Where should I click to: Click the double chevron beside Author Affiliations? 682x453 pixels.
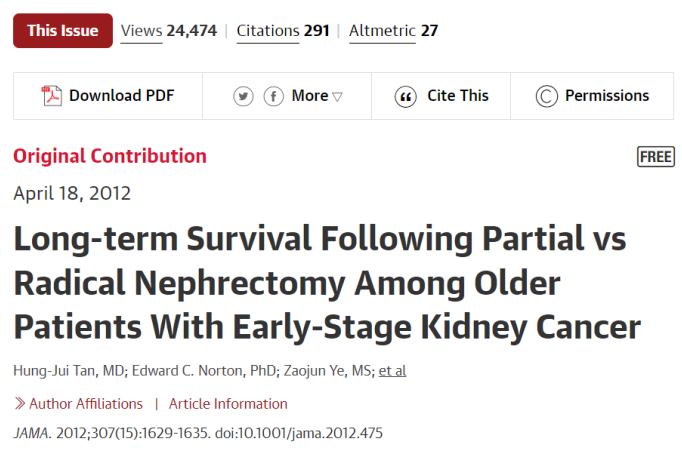point(20,403)
